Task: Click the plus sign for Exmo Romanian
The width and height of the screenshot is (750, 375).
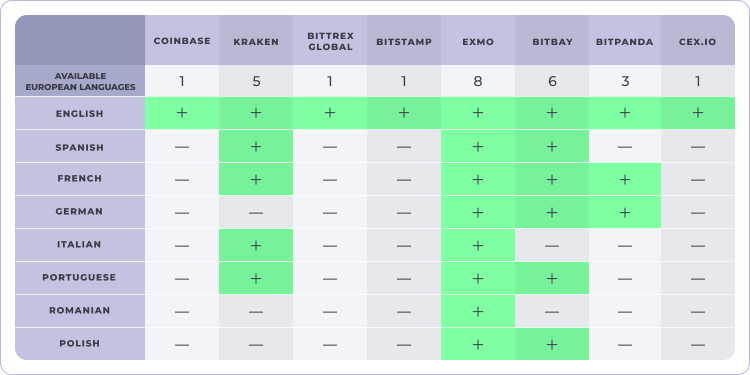Action: click(x=477, y=311)
